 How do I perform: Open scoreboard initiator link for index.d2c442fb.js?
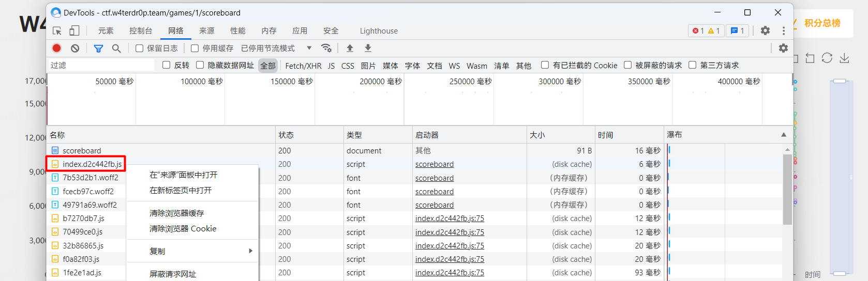click(x=434, y=164)
